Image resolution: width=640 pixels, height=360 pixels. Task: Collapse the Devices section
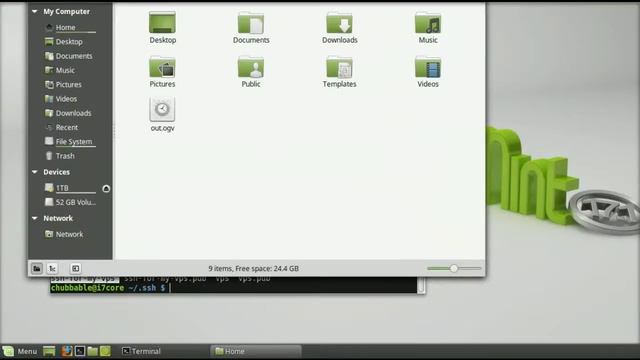tap(35, 172)
